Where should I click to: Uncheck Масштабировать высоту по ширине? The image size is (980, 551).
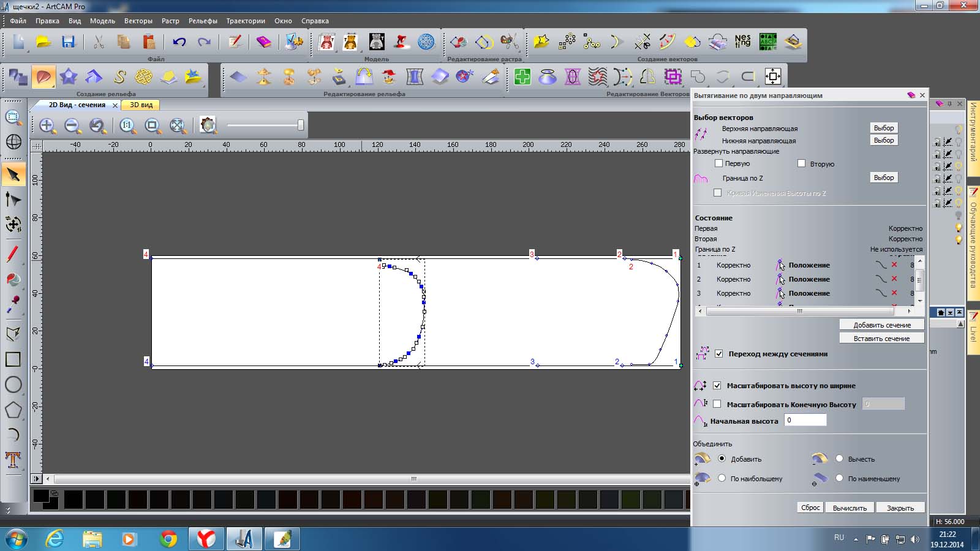(717, 386)
